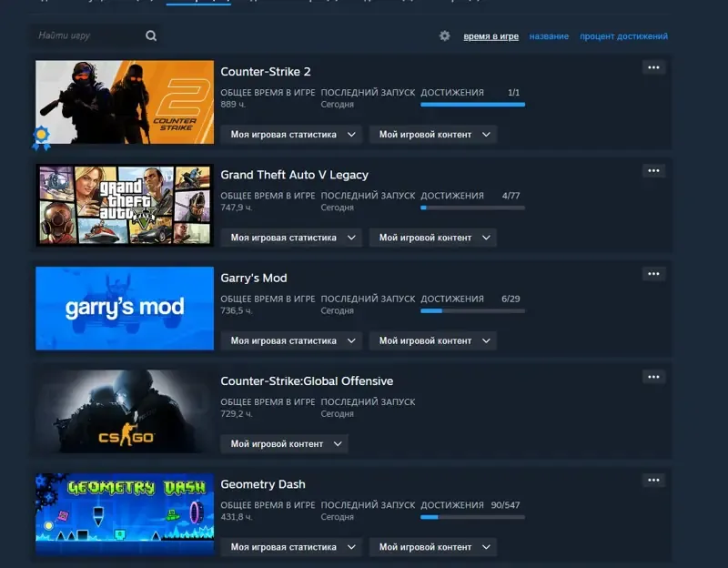This screenshot has height=568, width=728.
Task: Click the Grand Theft Auto V cover image
Action: pyautogui.click(x=125, y=206)
